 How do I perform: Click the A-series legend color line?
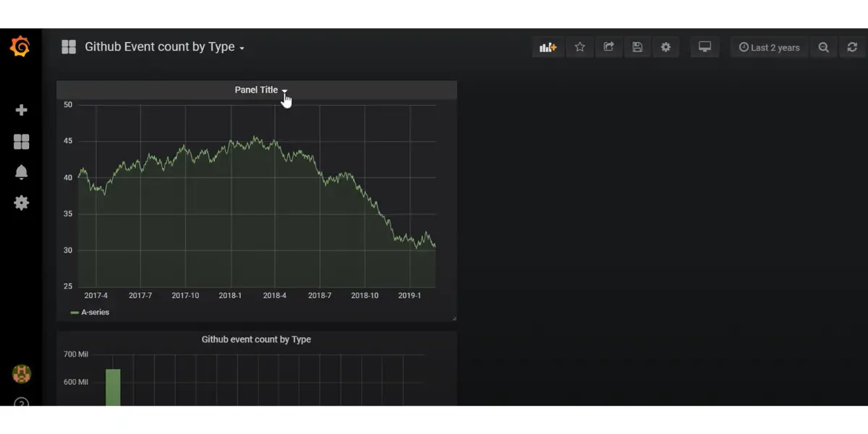(75, 312)
